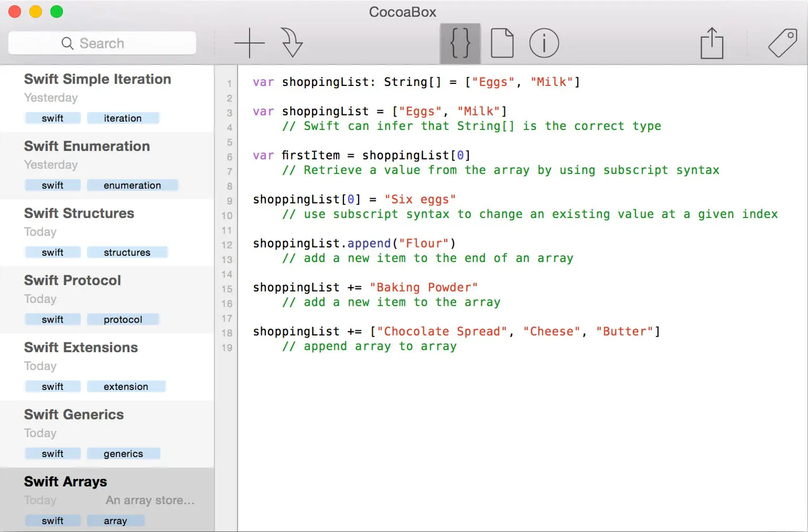The image size is (808, 532).
Task: Click swift tag under Swift Arrays
Action: pos(52,521)
